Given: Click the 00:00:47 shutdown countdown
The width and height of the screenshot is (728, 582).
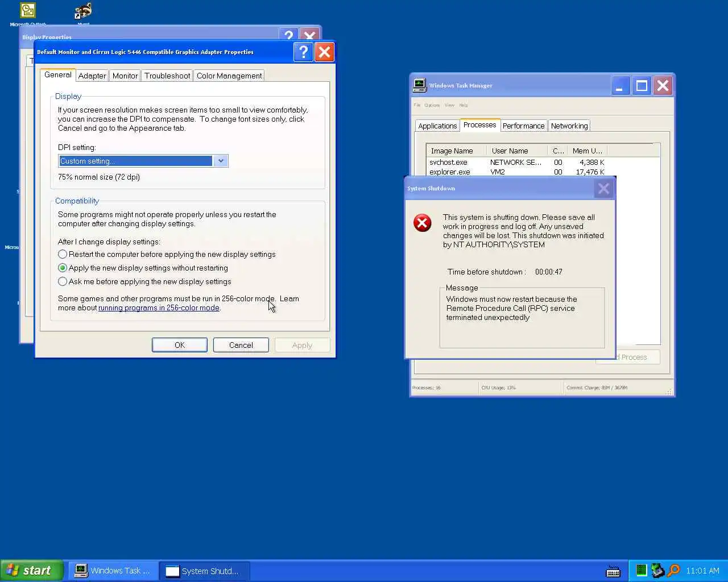Looking at the screenshot, I should click(x=548, y=272).
